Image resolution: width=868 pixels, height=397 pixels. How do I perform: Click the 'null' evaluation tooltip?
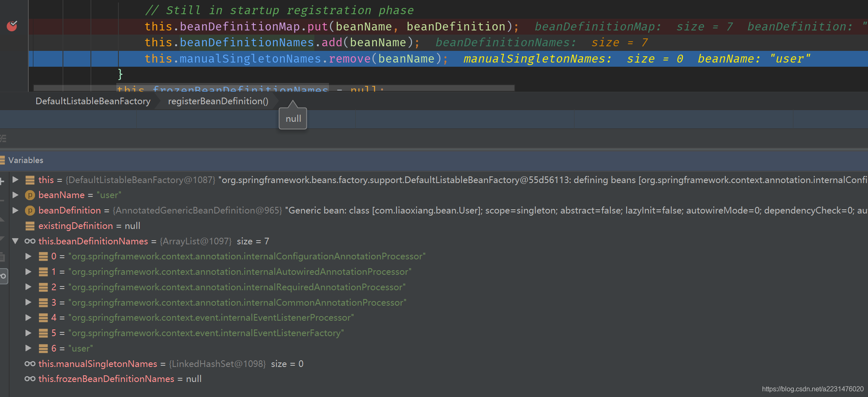[293, 118]
